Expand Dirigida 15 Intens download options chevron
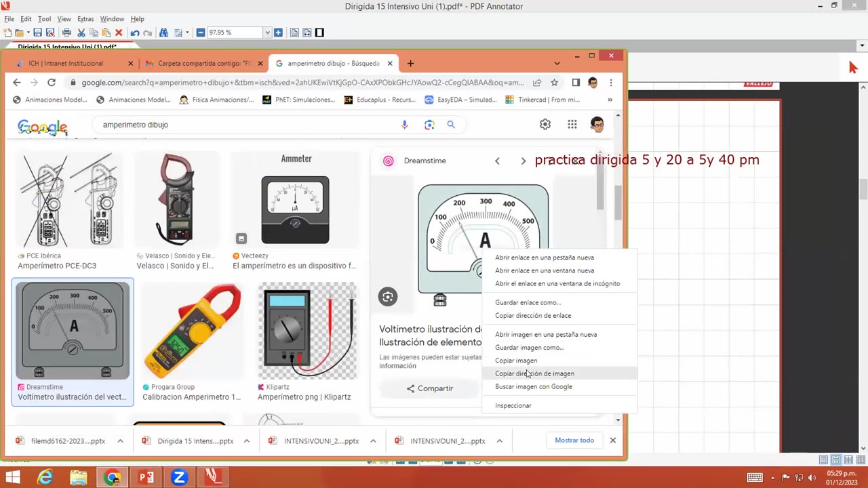Screen dimensions: 868x488 click(x=247, y=441)
